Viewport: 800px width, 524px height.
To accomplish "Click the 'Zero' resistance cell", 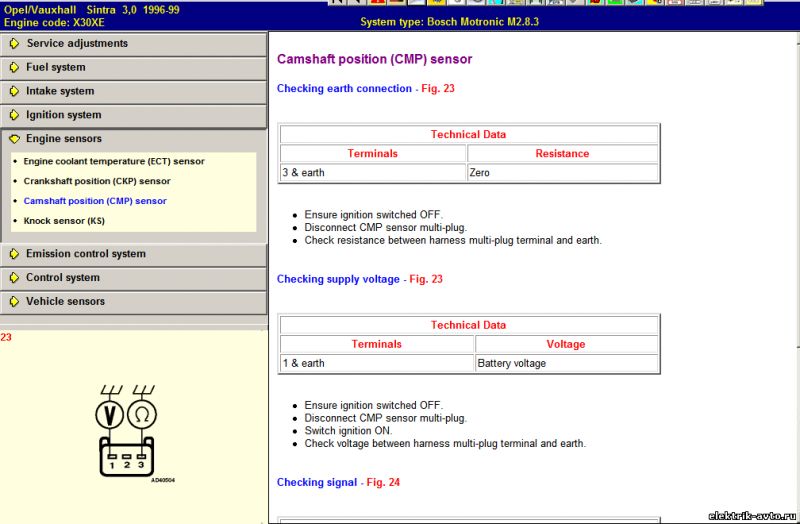I will (x=562, y=172).
